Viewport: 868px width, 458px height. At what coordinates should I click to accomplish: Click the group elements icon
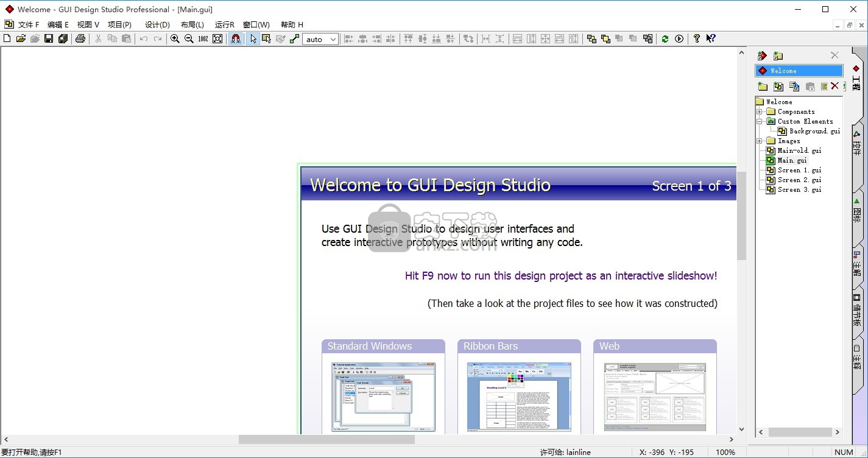647,38
